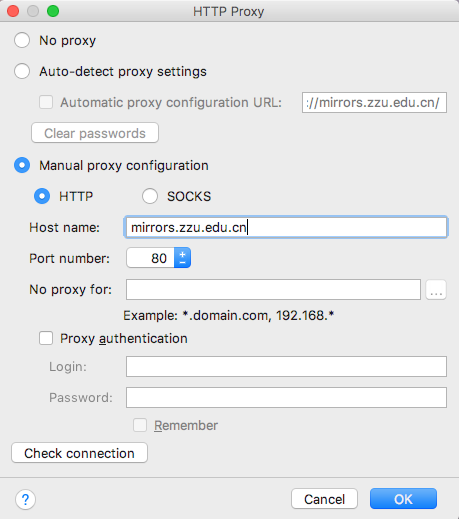Open help via question mark icon
The height and width of the screenshot is (519, 459).
pos(25,499)
